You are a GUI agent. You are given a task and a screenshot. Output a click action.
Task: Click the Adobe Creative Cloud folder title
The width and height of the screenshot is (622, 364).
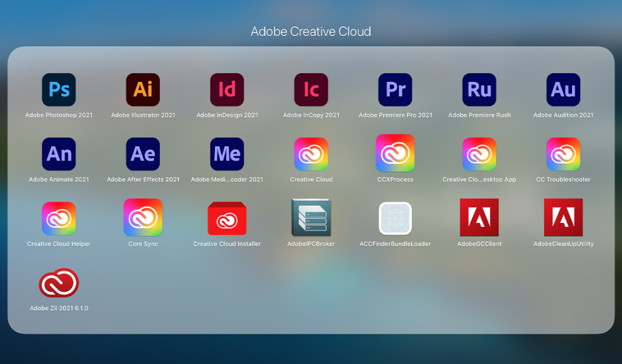[x=311, y=32]
